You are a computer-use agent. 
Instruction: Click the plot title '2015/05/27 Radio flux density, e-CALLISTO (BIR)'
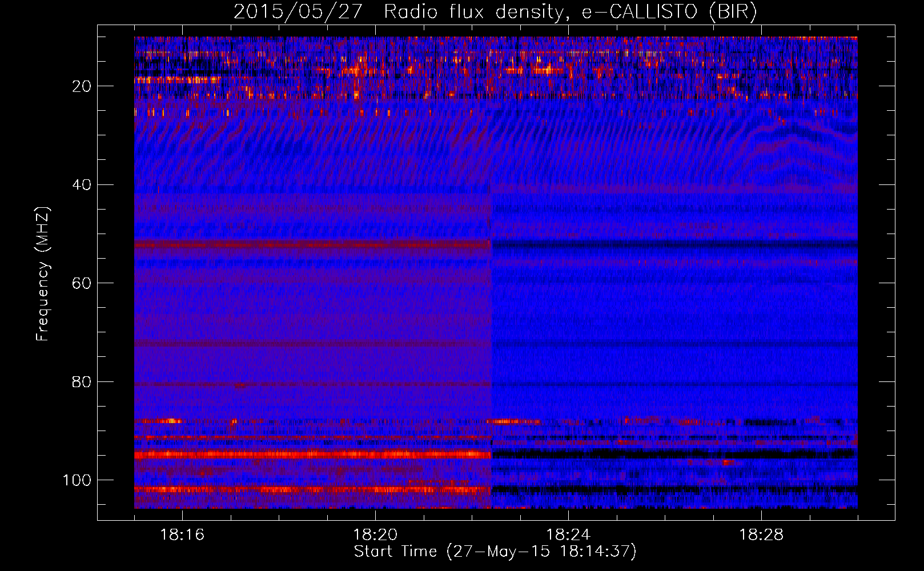click(x=495, y=11)
